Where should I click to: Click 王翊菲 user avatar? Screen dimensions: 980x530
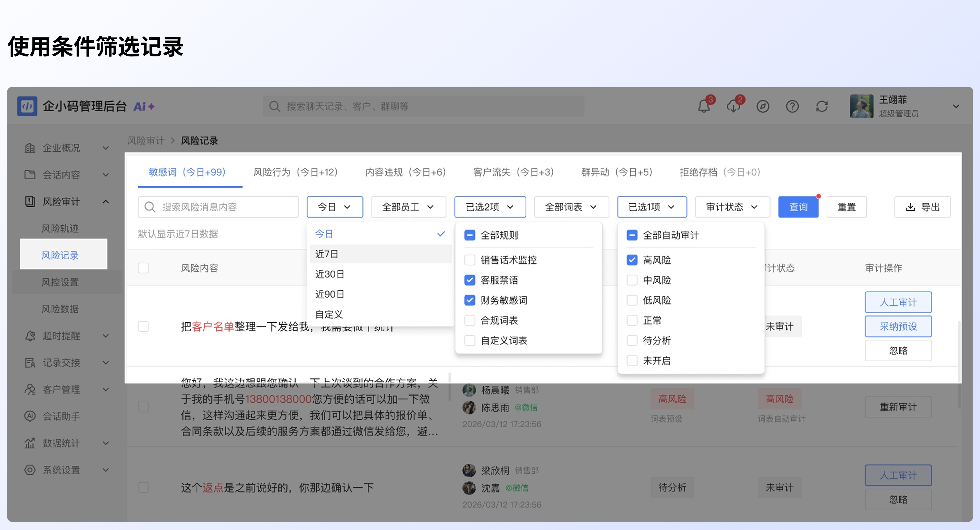coord(862,106)
